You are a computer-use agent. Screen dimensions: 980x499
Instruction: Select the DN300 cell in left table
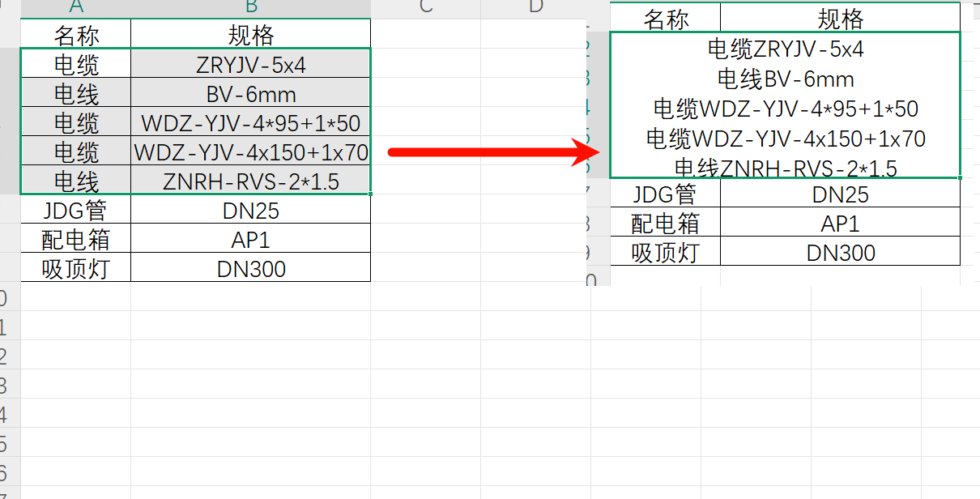(251, 268)
